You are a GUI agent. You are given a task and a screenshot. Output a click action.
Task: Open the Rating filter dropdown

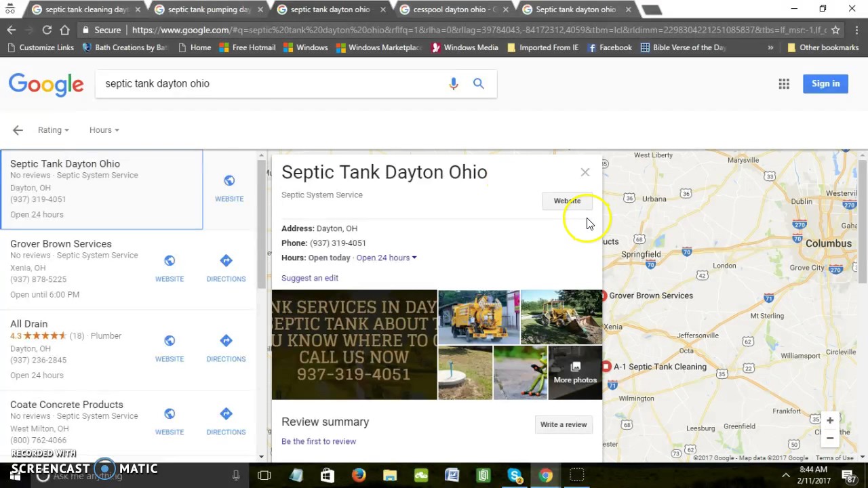click(54, 130)
